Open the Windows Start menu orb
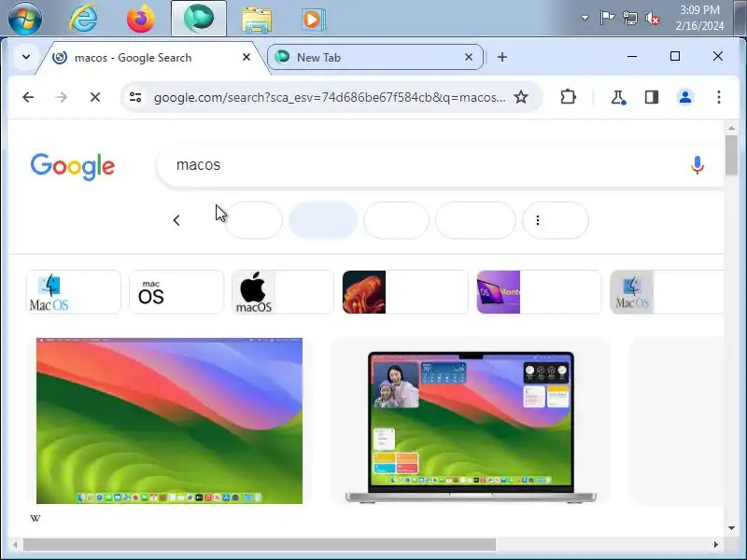This screenshot has height=560, width=747. (x=25, y=19)
